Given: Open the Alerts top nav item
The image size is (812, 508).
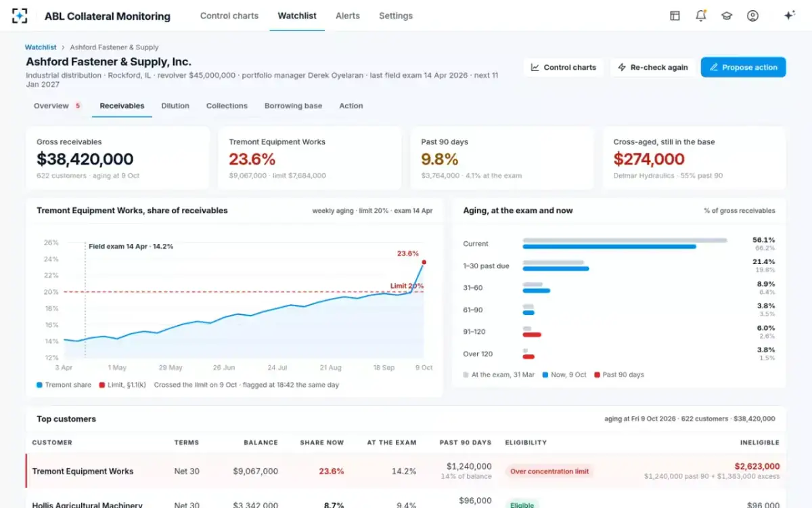Looking at the screenshot, I should [348, 16].
